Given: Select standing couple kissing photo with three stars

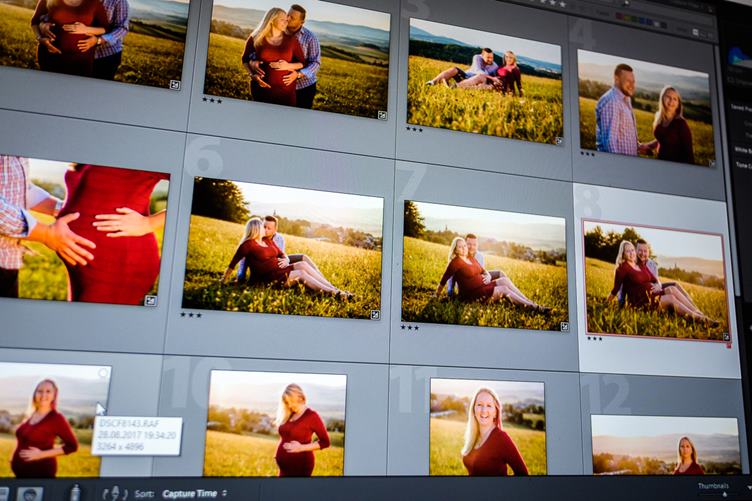Looking at the screenshot, I should click(296, 57).
